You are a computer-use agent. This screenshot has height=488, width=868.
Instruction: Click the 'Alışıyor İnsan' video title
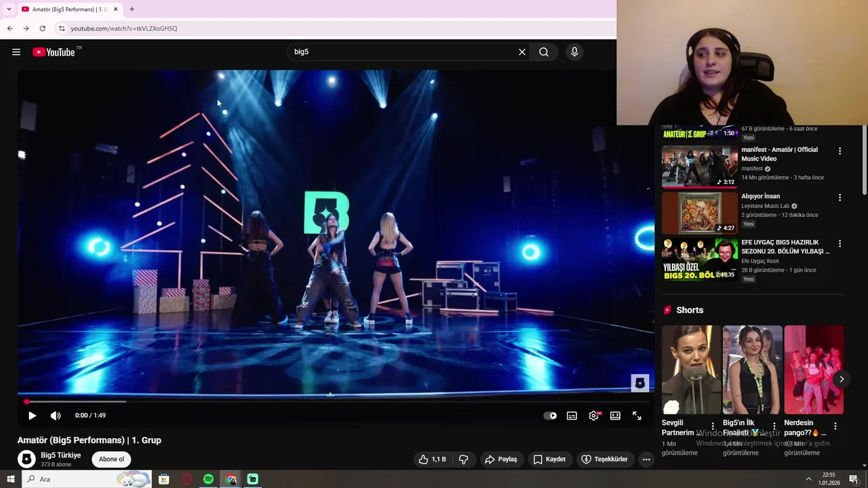pos(760,197)
